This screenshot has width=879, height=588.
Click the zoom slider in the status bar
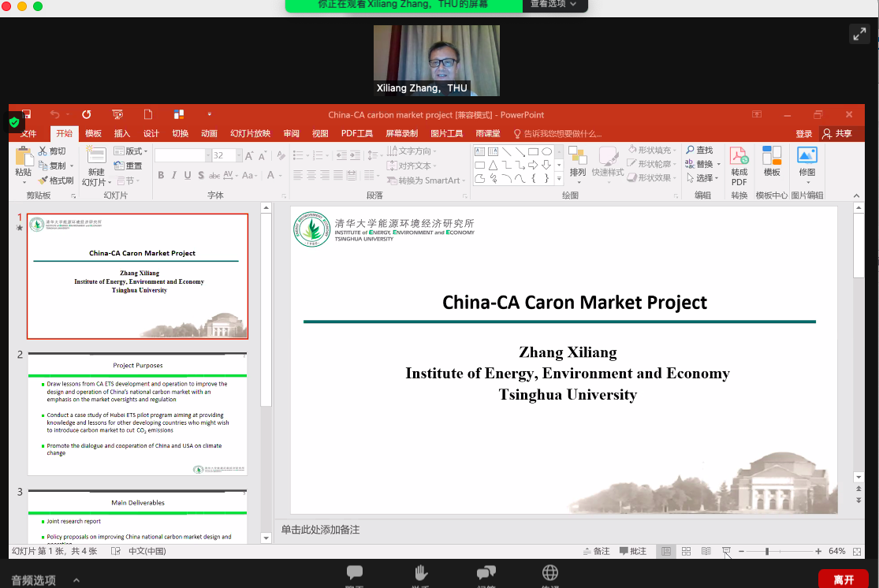[766, 551]
